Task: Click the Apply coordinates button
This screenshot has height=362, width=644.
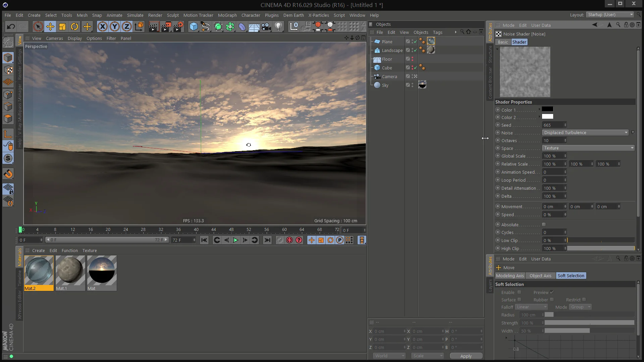Action: coord(466,356)
